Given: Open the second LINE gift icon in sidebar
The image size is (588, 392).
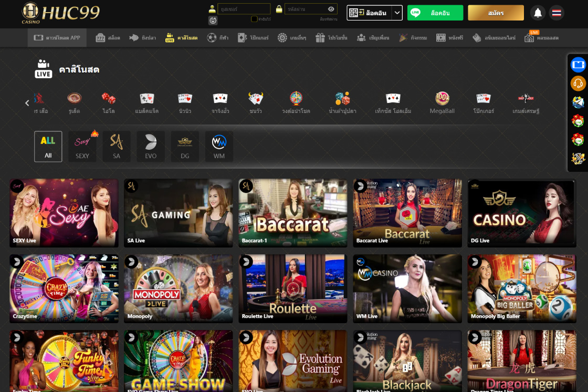Looking at the screenshot, I should 578,139.
